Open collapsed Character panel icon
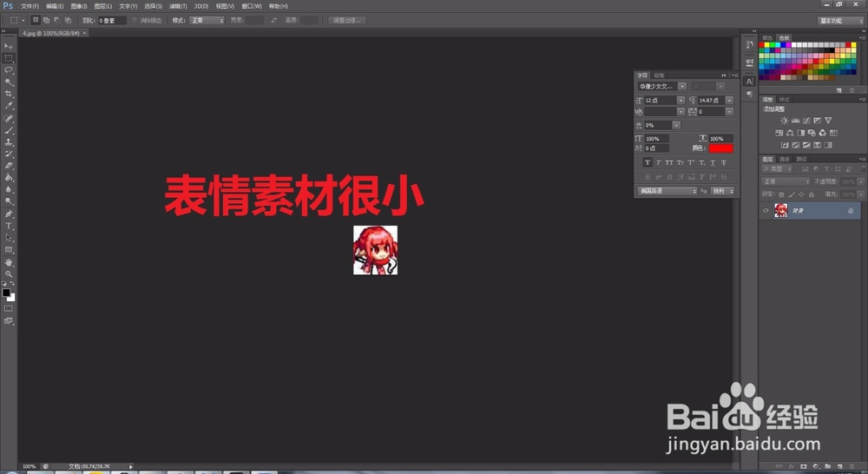The height and width of the screenshot is (474, 868). [749, 82]
